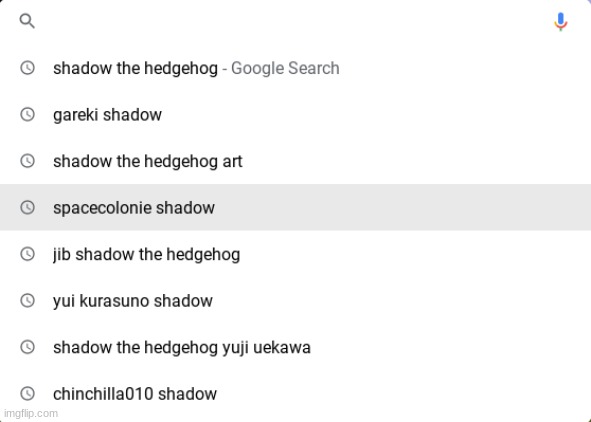591x422 pixels.
Task: Choose 'shadow the hedgehog art' suggestion
Action: coord(296,161)
